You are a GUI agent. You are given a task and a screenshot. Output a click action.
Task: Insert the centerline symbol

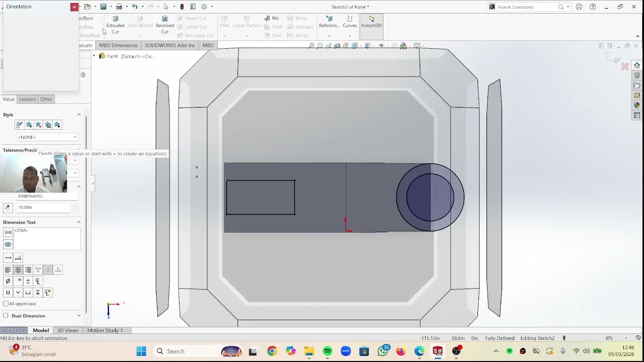pyautogui.click(x=38, y=281)
